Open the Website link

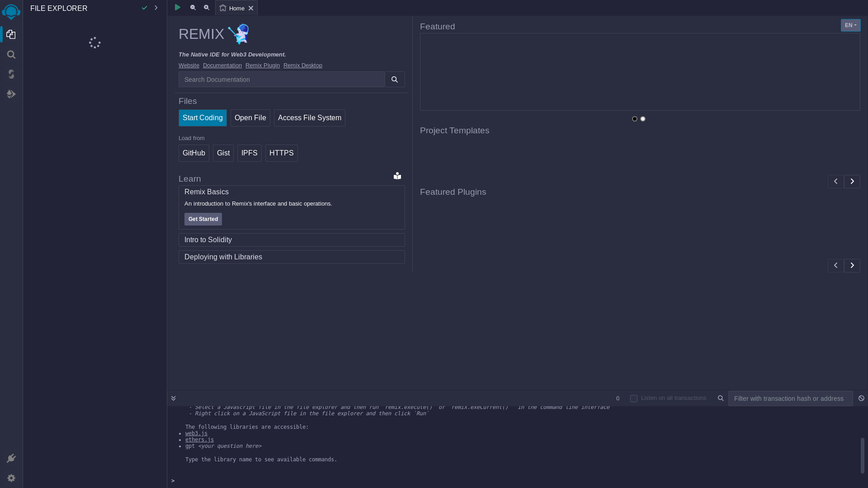[x=189, y=66]
